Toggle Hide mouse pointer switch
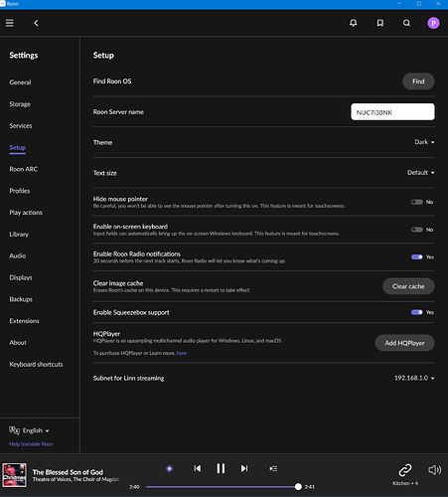The height and width of the screenshot is (497, 448). click(417, 202)
